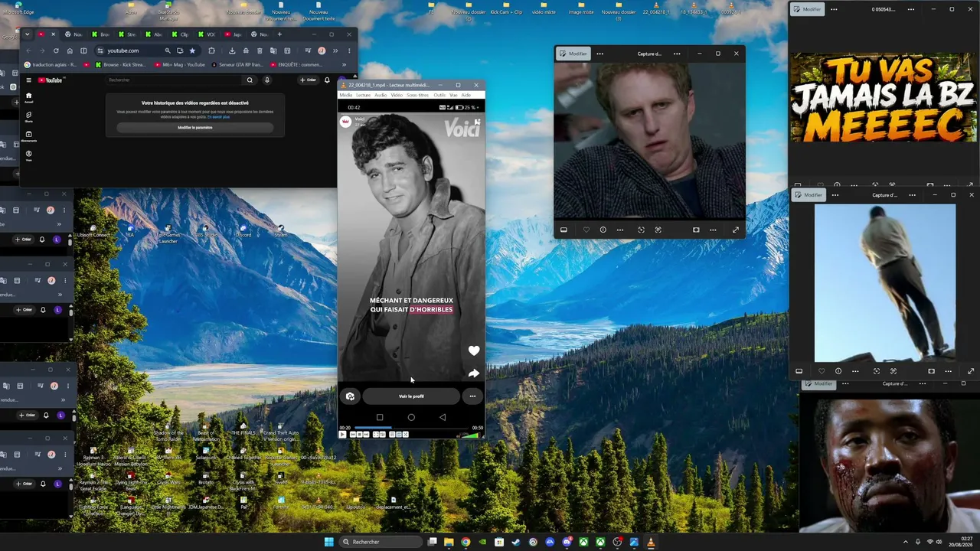Screen dimensions: 980x551
Task: Go to YouTube Accueil in sidebar
Action: 29,97
